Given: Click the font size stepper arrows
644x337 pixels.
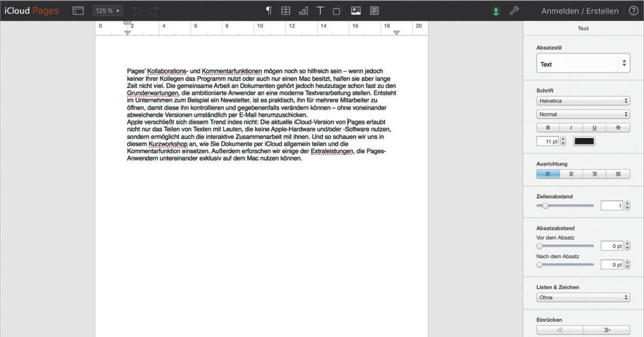Looking at the screenshot, I should point(563,142).
